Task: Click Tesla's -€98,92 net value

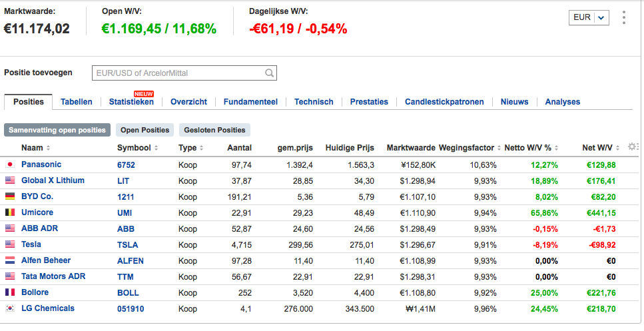Action: coord(602,245)
